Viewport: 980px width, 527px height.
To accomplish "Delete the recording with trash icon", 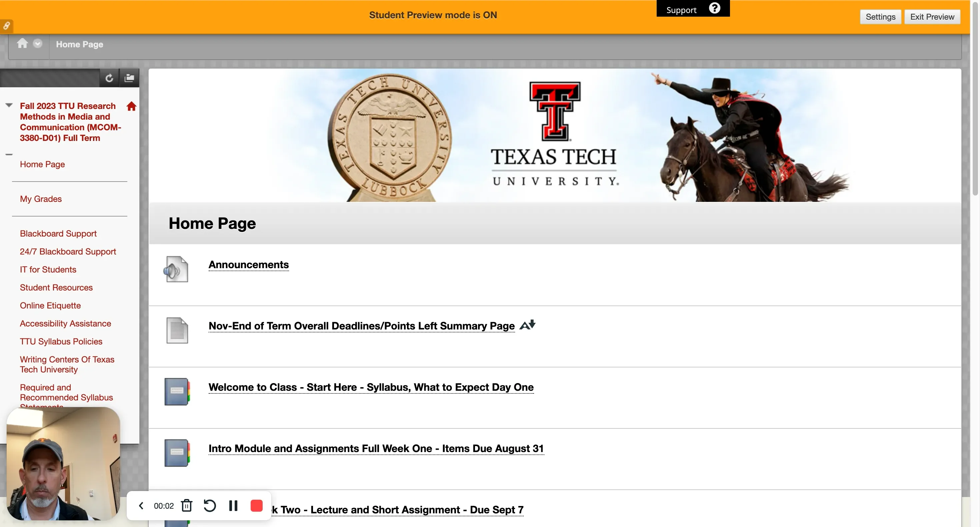I will click(x=187, y=506).
